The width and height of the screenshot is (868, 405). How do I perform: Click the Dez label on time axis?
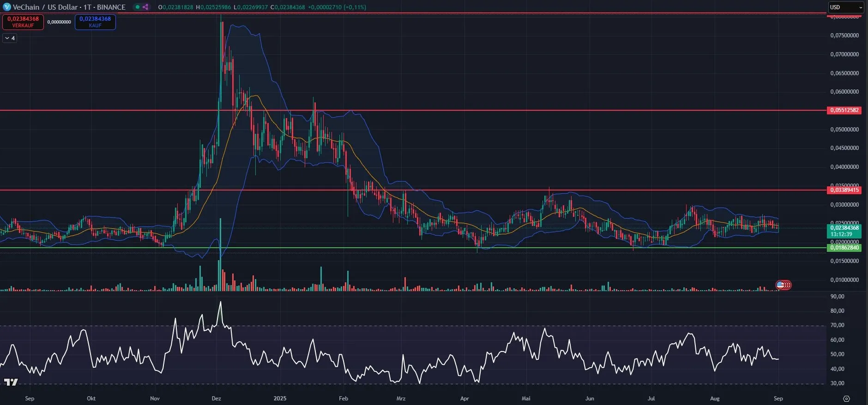click(x=216, y=399)
